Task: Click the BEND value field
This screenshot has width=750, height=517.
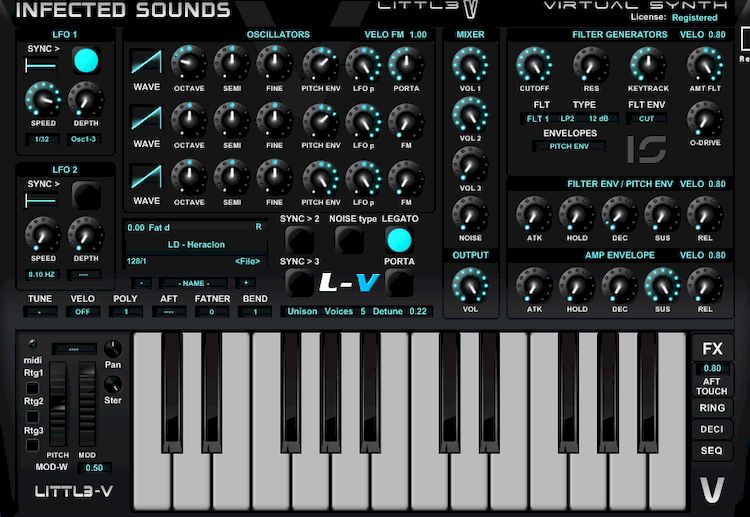Action: point(254,312)
